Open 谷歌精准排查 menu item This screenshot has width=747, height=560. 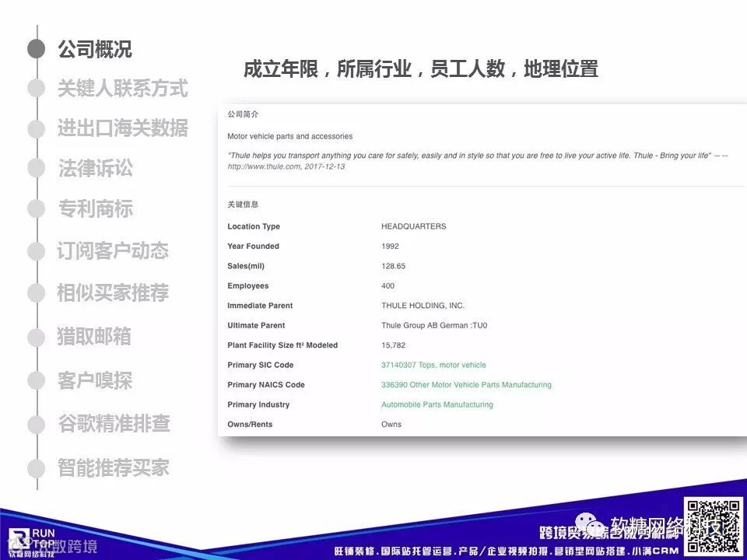[114, 423]
